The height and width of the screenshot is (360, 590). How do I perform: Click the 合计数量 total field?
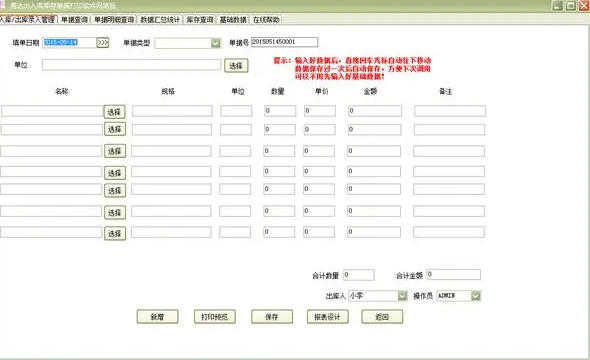[359, 275]
